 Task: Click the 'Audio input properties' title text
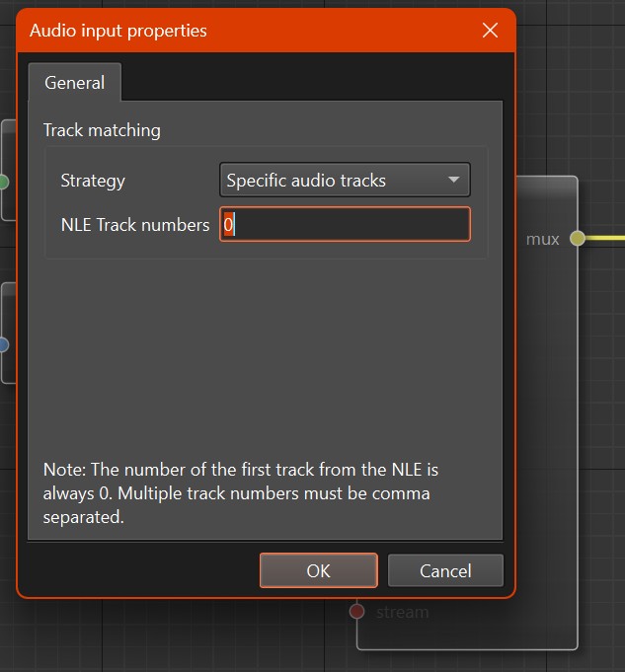[x=118, y=31]
